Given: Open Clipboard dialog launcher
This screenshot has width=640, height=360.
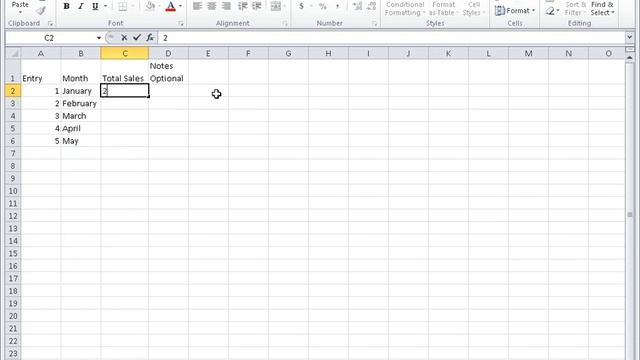Looking at the screenshot, I should [x=50, y=24].
